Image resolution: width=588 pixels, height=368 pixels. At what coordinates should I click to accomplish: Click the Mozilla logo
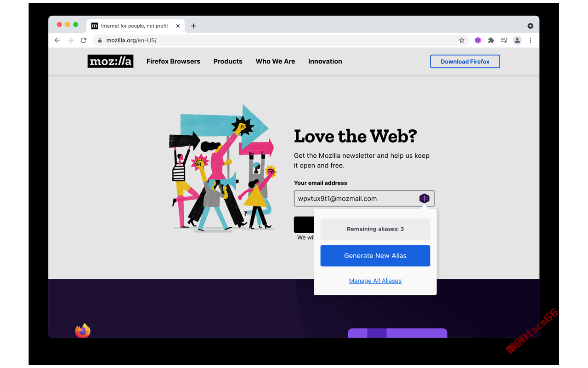click(x=110, y=61)
